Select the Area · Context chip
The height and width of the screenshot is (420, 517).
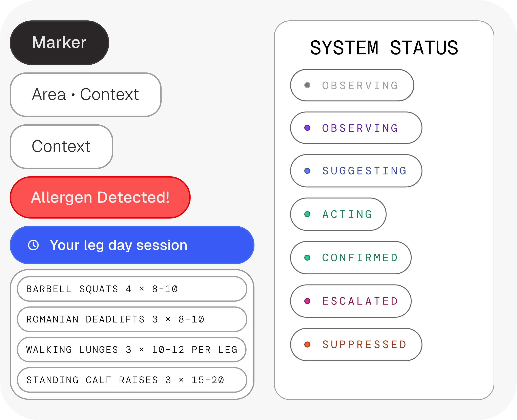[x=86, y=94]
